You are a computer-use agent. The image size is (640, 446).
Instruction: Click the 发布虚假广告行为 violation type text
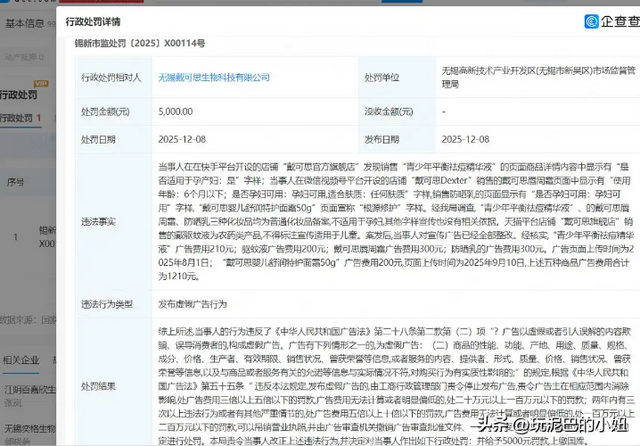coord(192,304)
